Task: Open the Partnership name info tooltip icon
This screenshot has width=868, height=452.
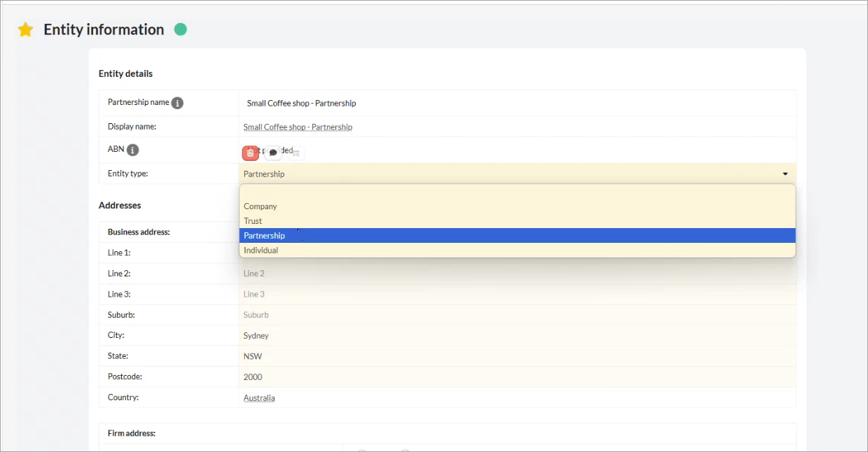Action: click(178, 103)
